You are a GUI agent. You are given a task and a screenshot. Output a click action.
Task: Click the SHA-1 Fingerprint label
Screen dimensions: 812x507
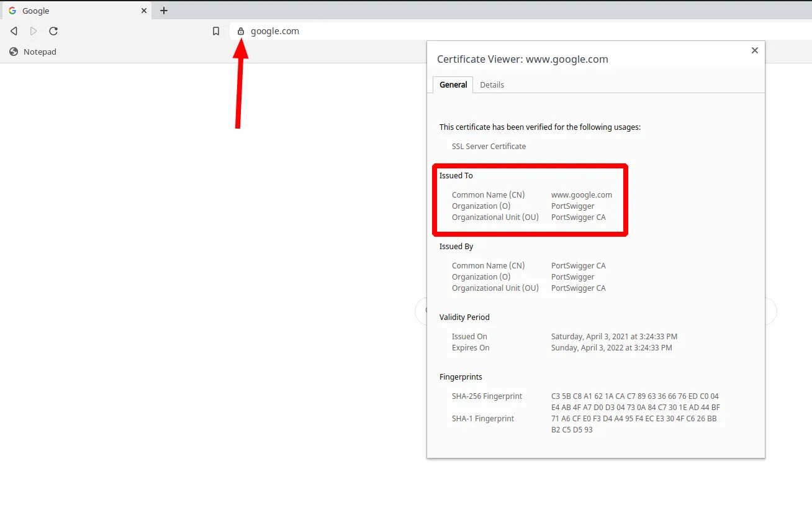483,418
